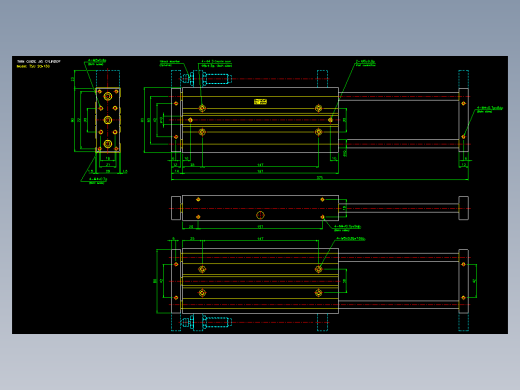This screenshot has width=520, height=390.
Task: Click the lower guide rod circle in the end view
Action: tap(108, 144)
